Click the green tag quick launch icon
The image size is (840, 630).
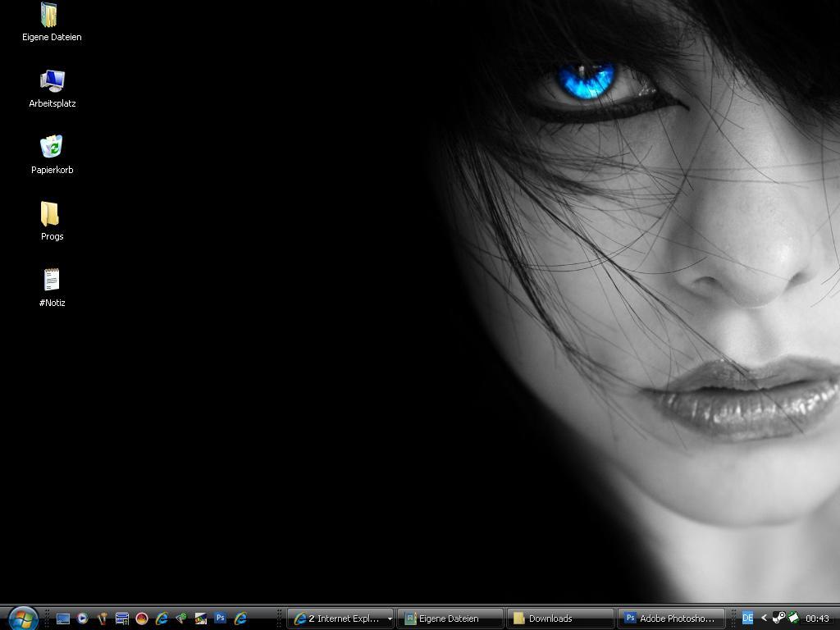181,619
